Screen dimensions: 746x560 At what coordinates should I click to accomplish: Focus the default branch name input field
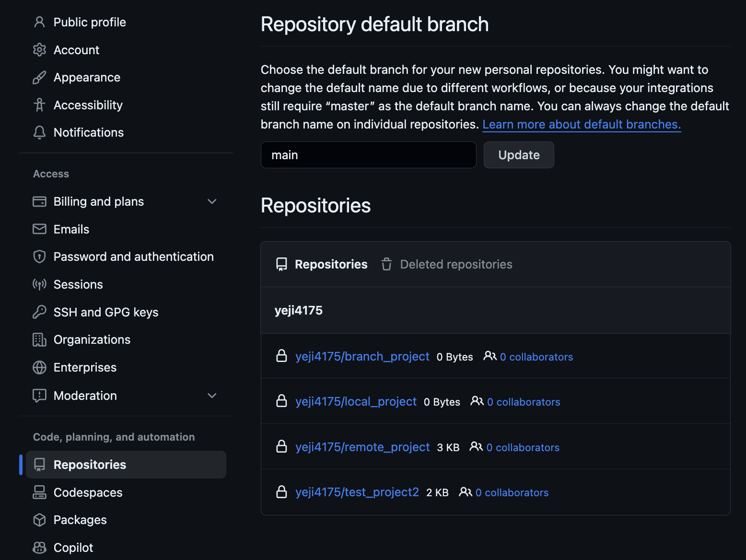pos(368,155)
